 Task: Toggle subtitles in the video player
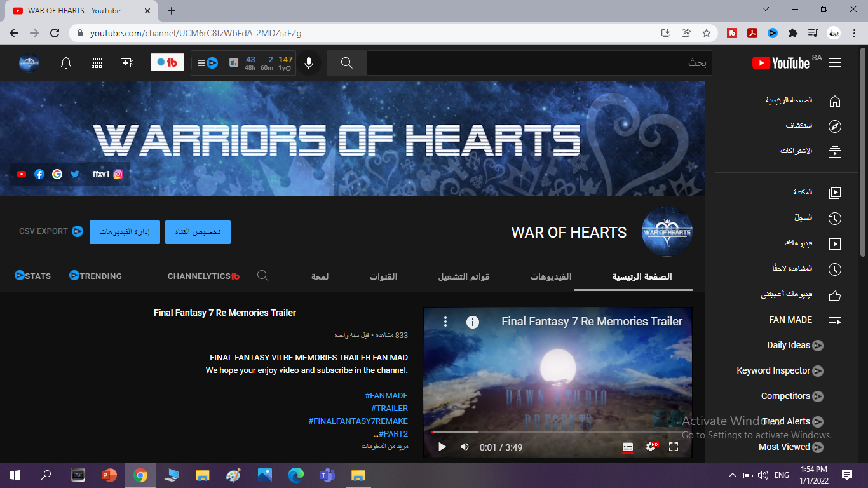[x=628, y=447]
